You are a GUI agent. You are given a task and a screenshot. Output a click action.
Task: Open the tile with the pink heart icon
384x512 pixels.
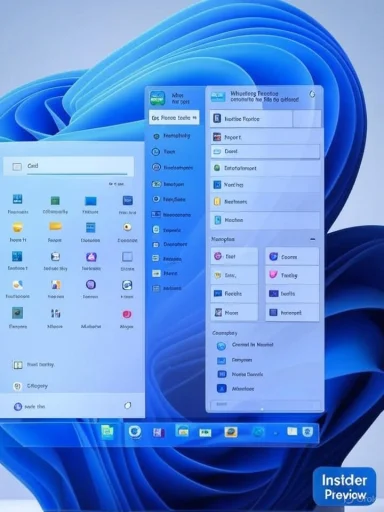[x=292, y=275]
